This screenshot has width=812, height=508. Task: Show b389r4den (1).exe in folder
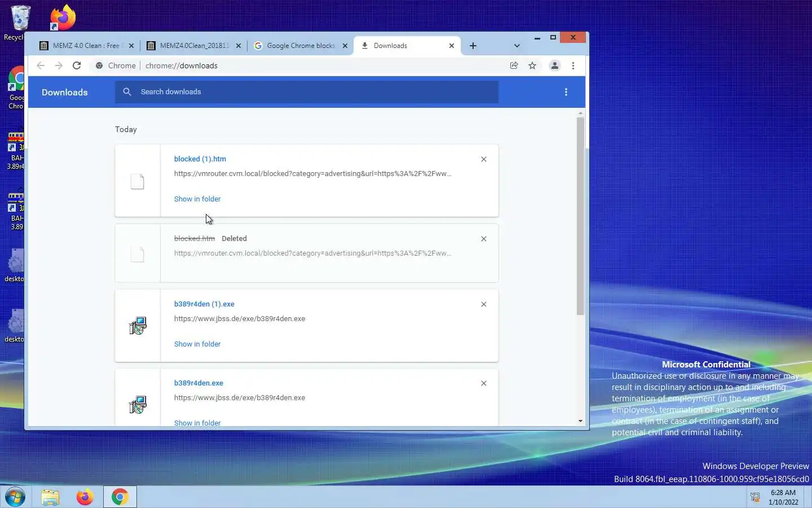[x=197, y=344]
